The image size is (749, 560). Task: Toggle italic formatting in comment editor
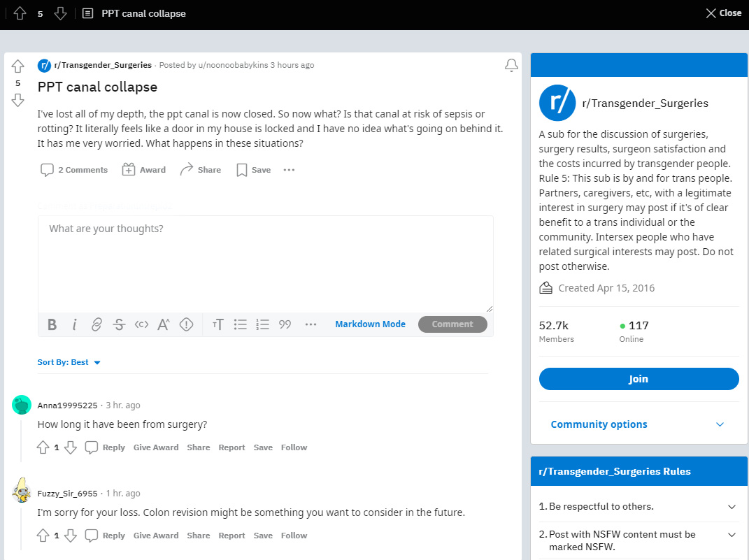pos(75,324)
